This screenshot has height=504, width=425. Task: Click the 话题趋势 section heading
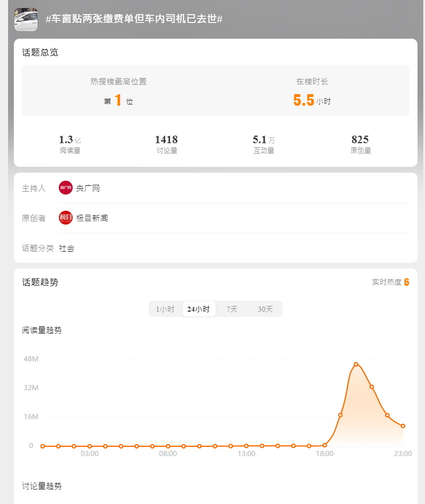click(x=40, y=282)
